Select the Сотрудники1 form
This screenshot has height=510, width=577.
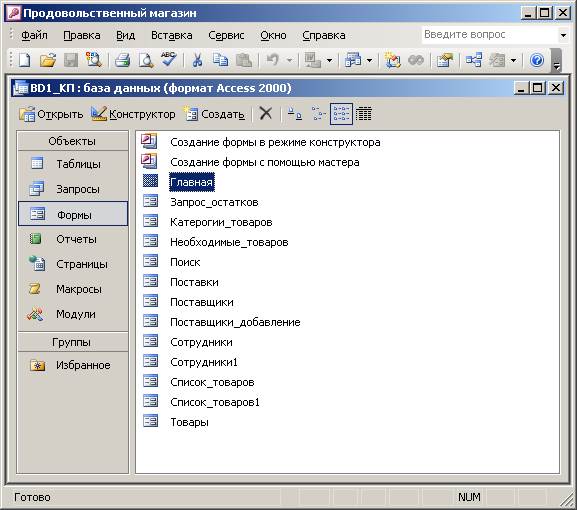pos(204,362)
